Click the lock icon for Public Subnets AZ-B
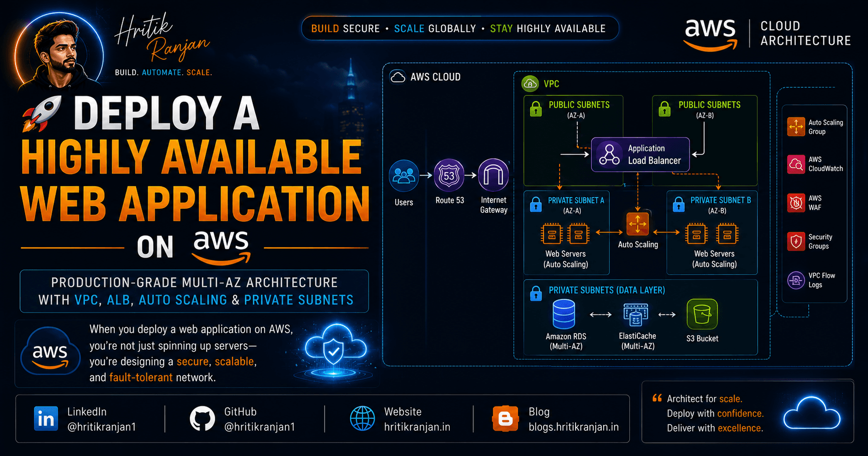The height and width of the screenshot is (456, 868). pos(665,108)
